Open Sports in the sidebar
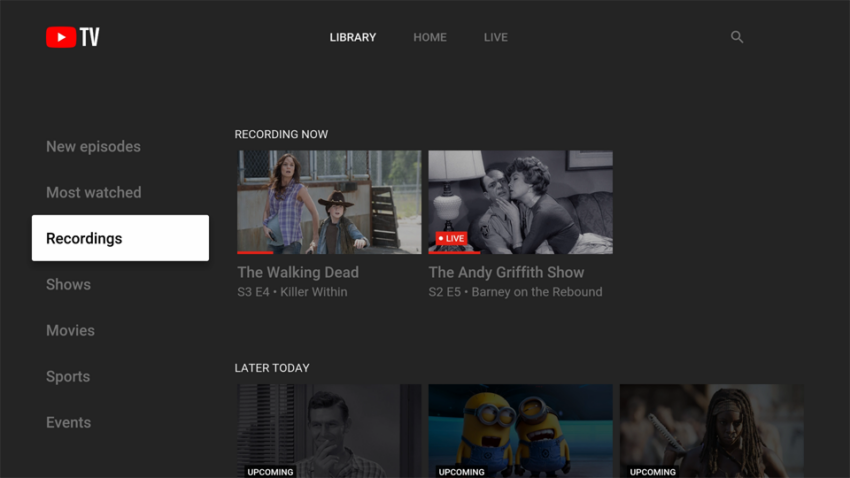This screenshot has width=850, height=478. pos(68,376)
